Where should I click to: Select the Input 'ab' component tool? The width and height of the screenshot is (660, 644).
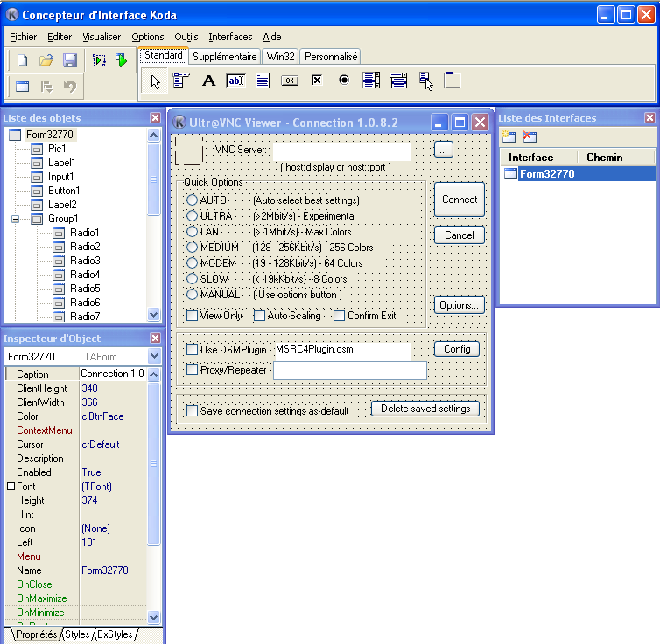(235, 80)
